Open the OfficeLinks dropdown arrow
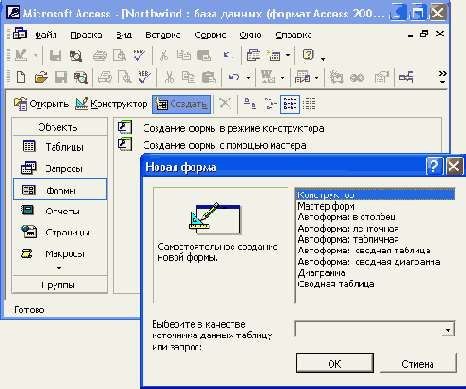The height and width of the screenshot is (389, 466). 282,78
